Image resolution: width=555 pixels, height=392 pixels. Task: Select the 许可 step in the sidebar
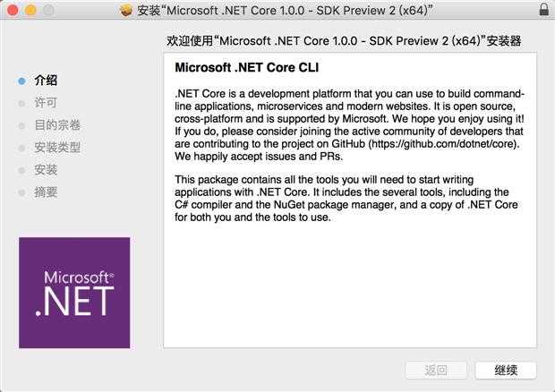[46, 103]
